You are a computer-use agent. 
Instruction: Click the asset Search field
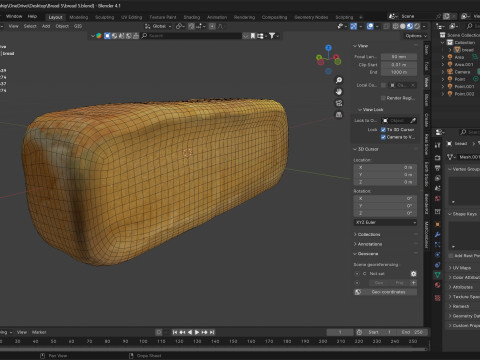pyautogui.click(x=191, y=36)
